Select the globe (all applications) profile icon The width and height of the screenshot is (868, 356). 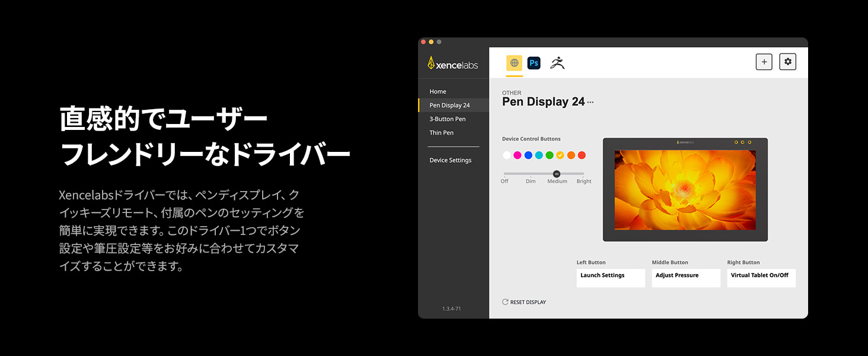coord(513,62)
